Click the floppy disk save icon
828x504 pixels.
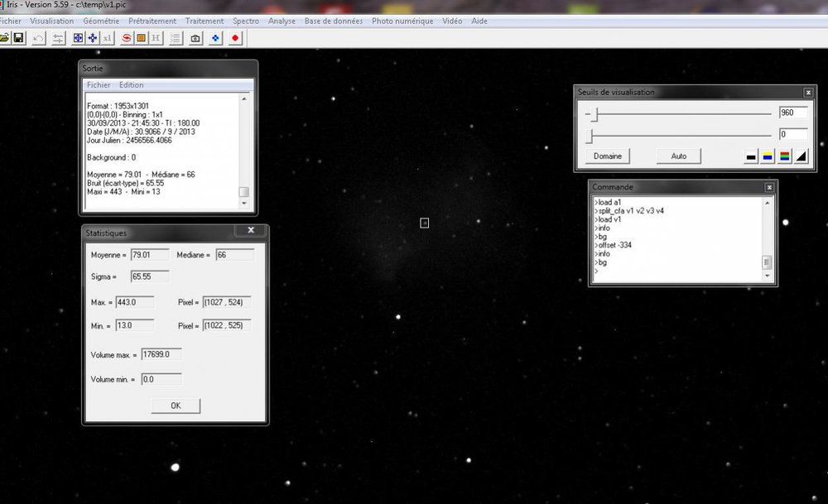(18, 38)
